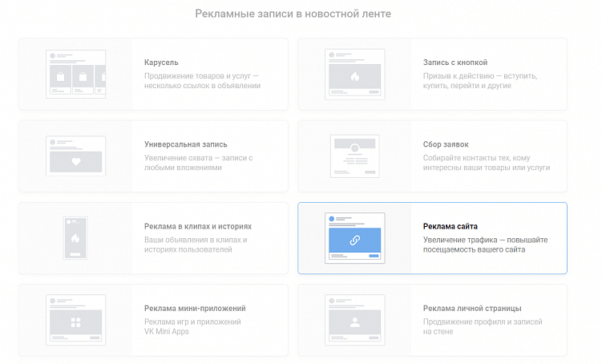The image size is (602, 364).
Task: Select the Карусель ad format title
Action: (161, 63)
